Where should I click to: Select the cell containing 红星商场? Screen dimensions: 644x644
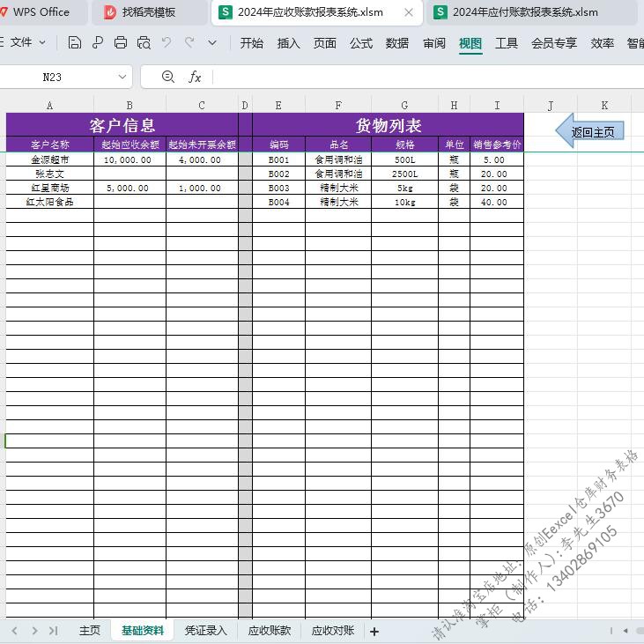tap(49, 188)
